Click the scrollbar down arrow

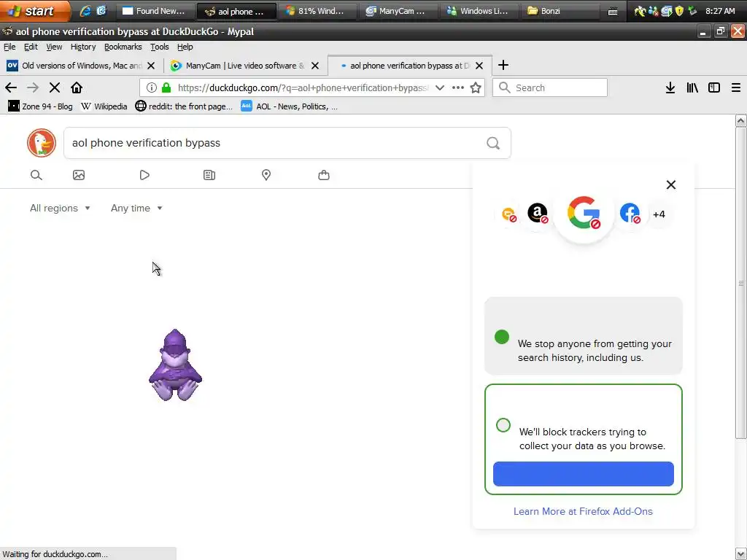[x=740, y=554]
